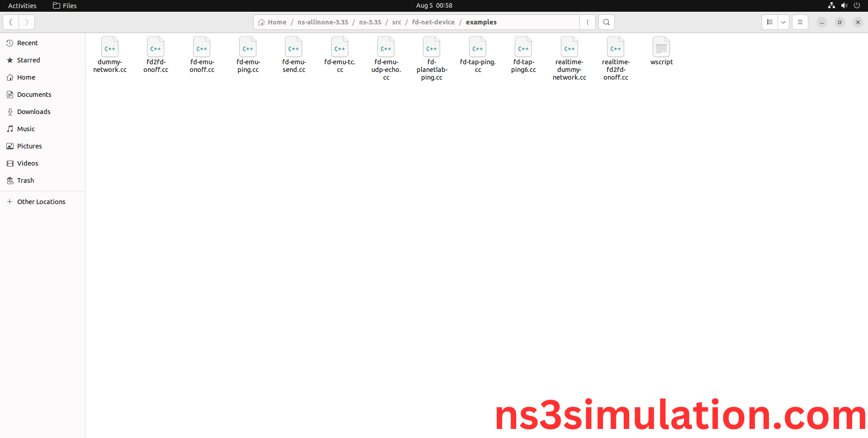Screen dimensions: 868x438
Task: Open the clock calendar dropdown in top bar
Action: click(x=434, y=5)
